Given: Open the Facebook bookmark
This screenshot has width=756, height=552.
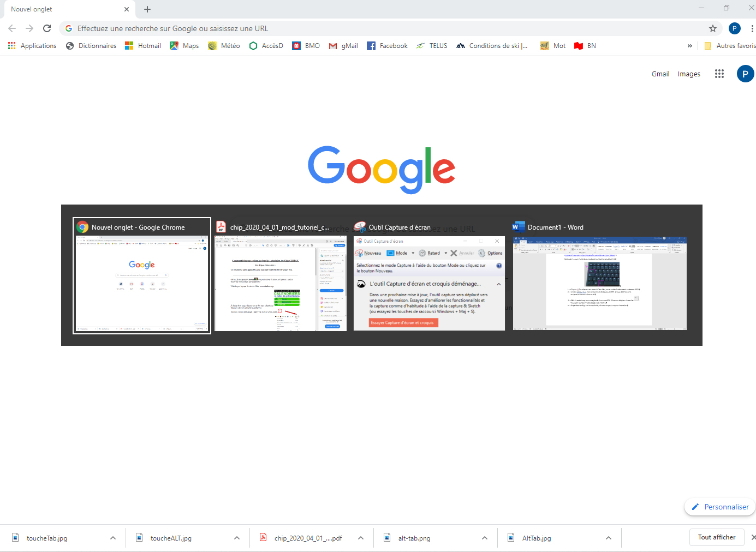Looking at the screenshot, I should (x=387, y=46).
